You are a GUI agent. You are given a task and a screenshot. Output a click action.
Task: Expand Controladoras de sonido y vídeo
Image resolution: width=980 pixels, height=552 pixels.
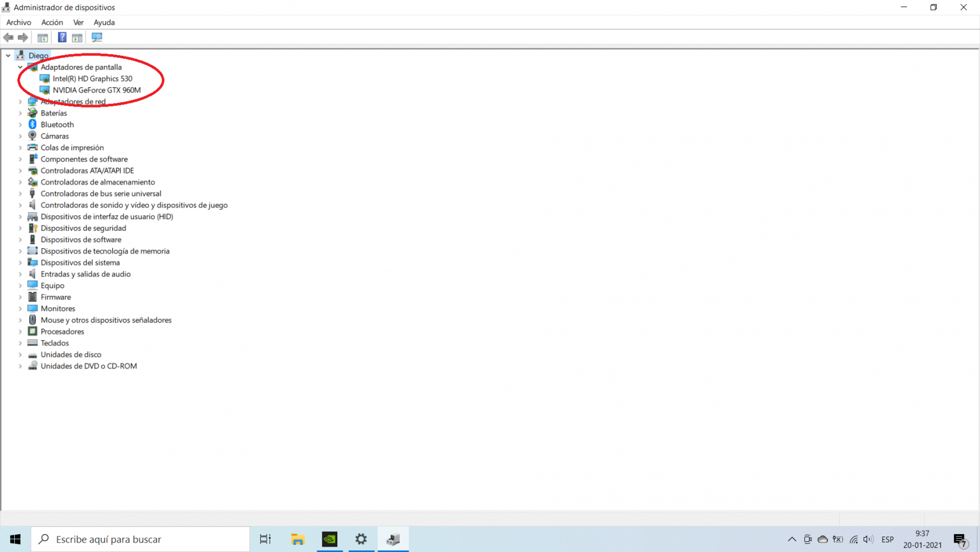(x=20, y=205)
